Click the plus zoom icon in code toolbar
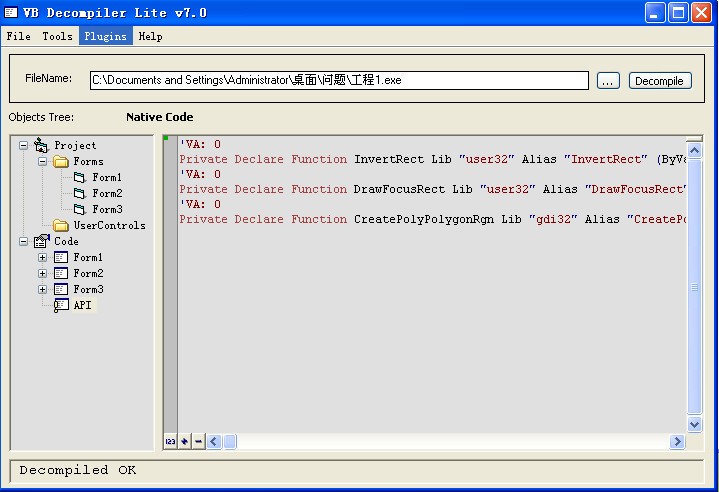This screenshot has width=719, height=492. 184,442
